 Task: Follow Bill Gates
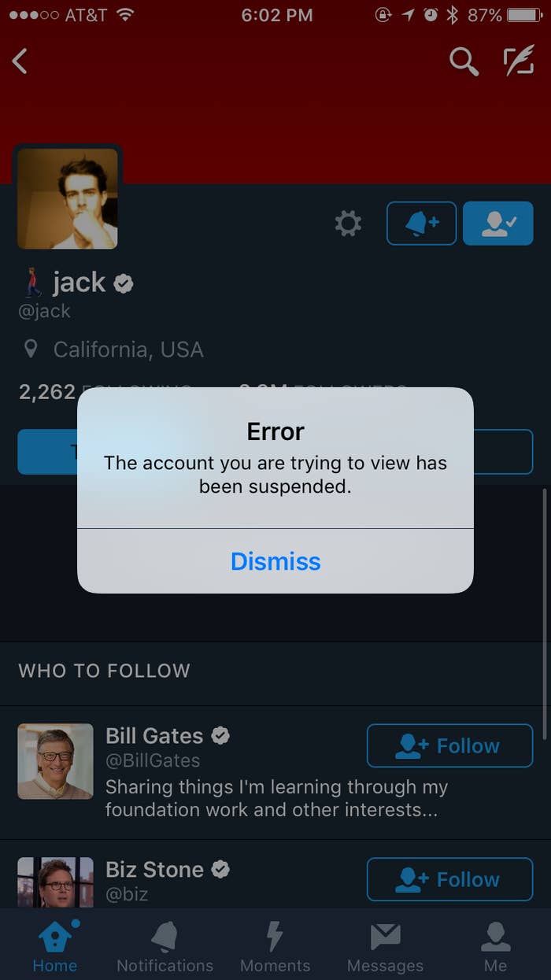click(449, 745)
